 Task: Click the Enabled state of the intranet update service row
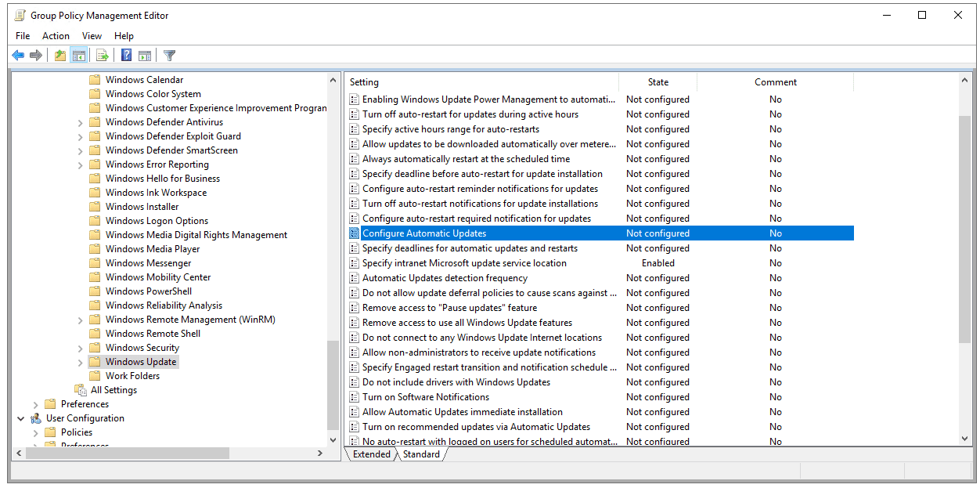point(658,263)
